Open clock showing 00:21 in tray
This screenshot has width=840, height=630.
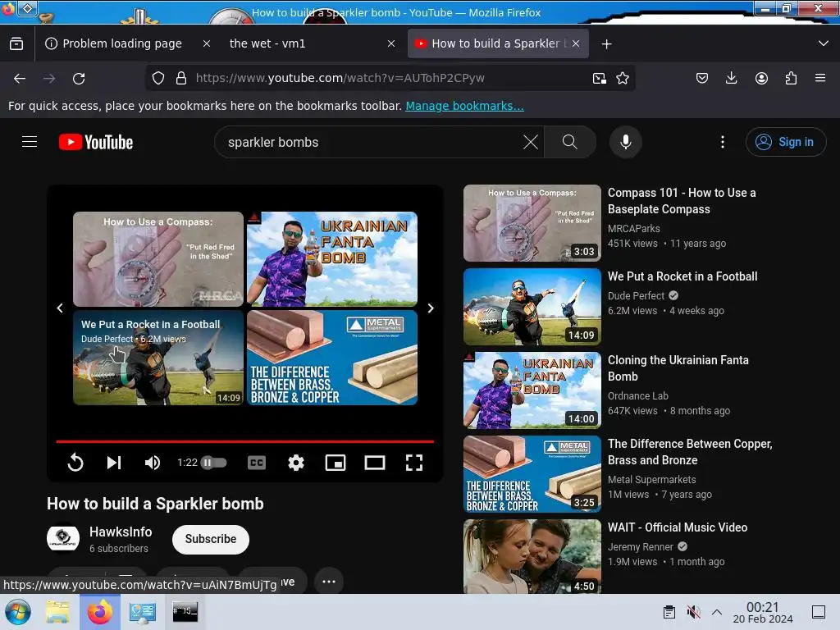click(762, 612)
